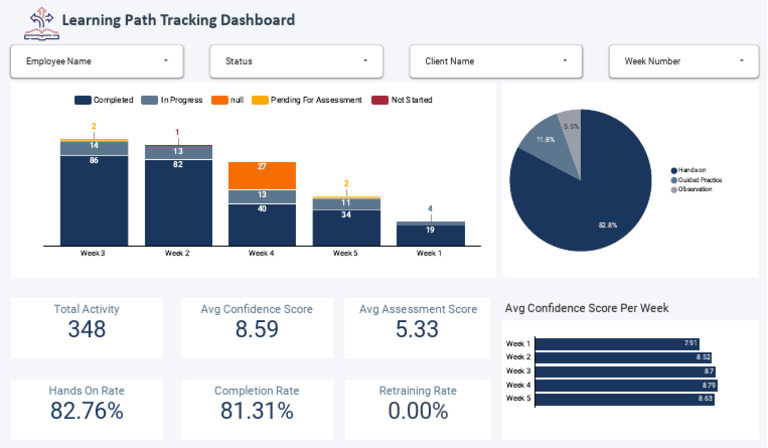This screenshot has height=448, width=768.
Task: Select the Guided Practice legend dot
Action: tap(674, 180)
